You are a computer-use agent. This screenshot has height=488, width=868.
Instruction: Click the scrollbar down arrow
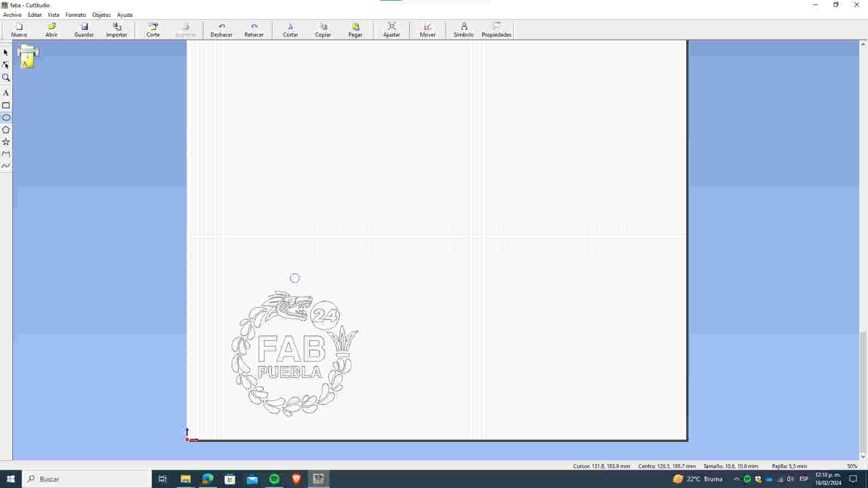pos(863,457)
